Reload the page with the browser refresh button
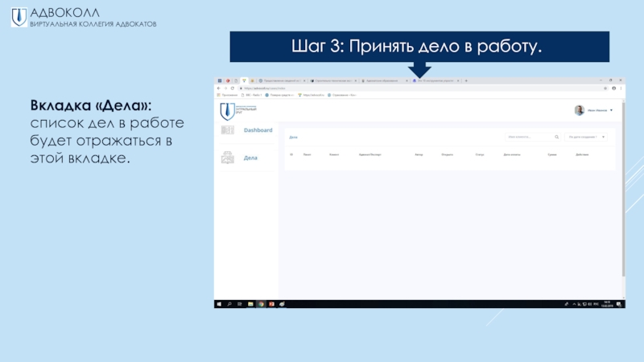 click(233, 88)
